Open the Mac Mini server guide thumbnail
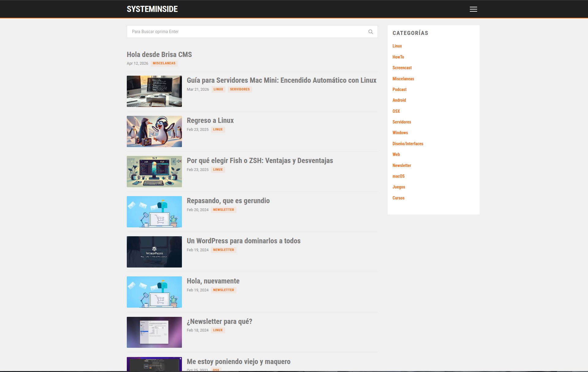Screen dimensions: 588x372 pyautogui.click(x=154, y=91)
